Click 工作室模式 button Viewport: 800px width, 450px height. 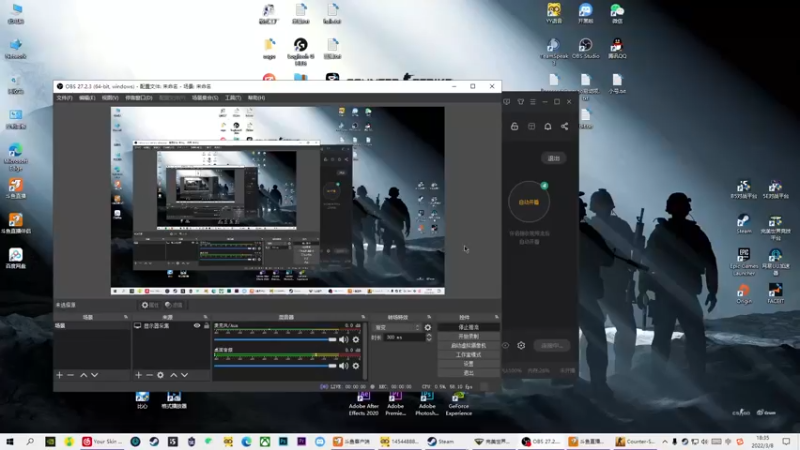tap(468, 355)
